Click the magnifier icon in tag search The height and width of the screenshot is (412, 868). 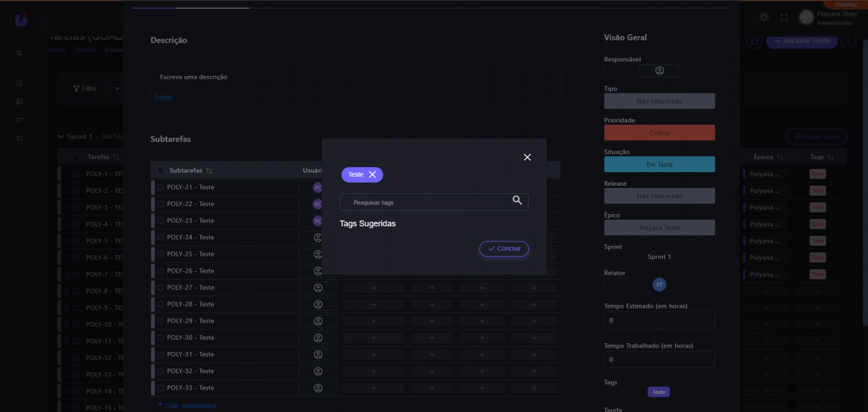(x=517, y=201)
